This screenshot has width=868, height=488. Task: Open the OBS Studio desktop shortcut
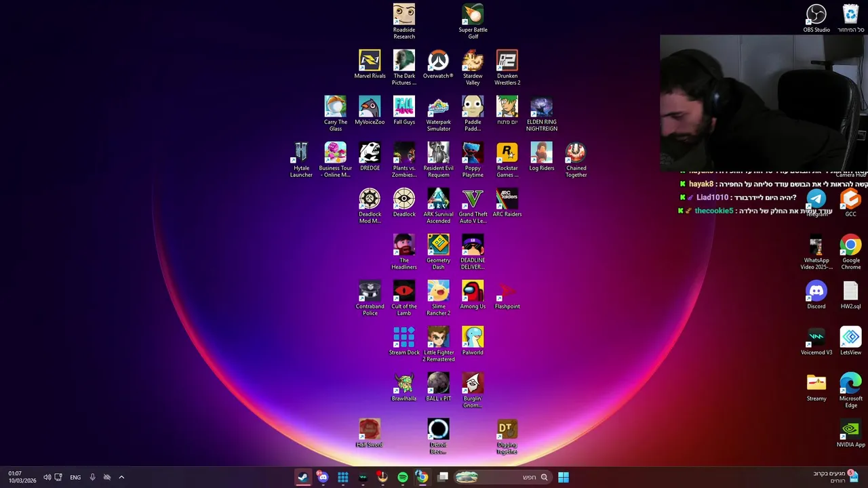point(816,18)
